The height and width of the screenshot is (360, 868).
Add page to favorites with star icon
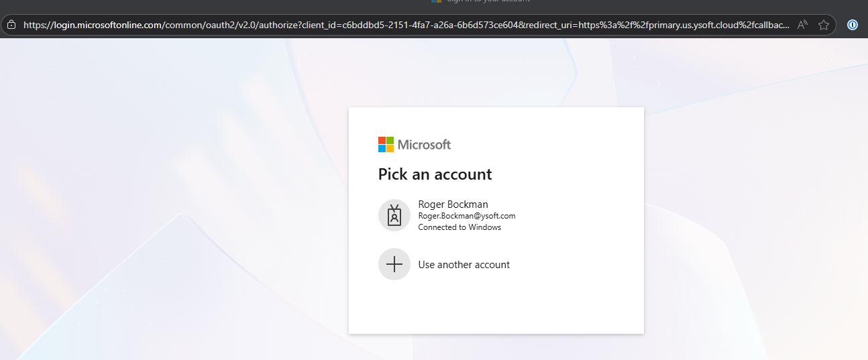pyautogui.click(x=824, y=25)
